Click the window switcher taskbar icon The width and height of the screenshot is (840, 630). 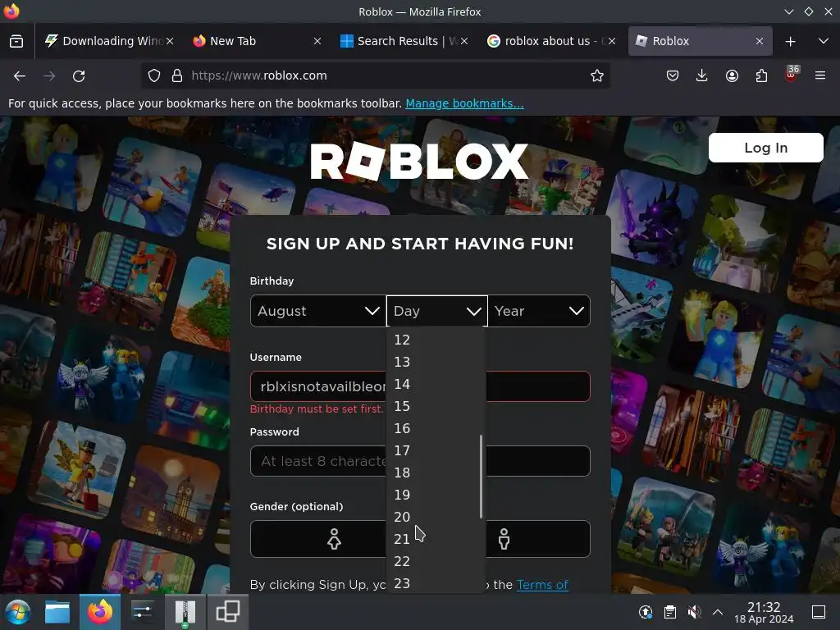(228, 612)
